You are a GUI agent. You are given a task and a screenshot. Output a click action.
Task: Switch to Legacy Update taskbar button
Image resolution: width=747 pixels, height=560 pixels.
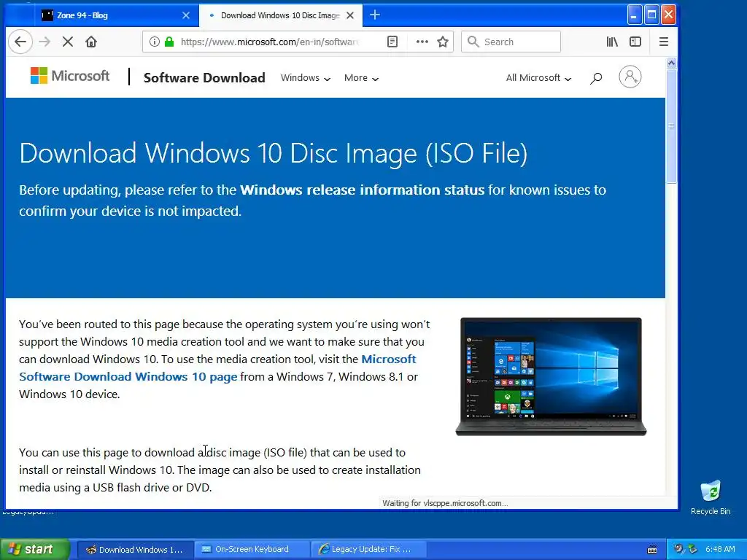[x=368, y=550]
